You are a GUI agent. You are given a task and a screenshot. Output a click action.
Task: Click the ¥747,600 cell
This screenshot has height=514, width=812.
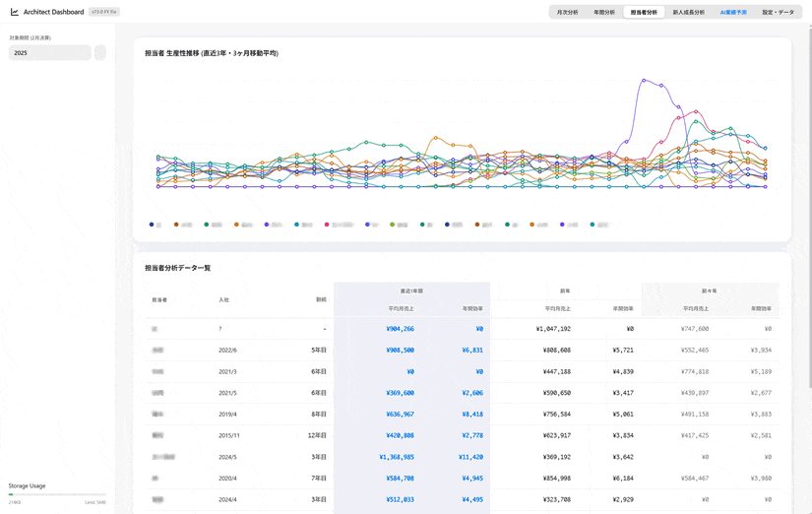coord(695,329)
